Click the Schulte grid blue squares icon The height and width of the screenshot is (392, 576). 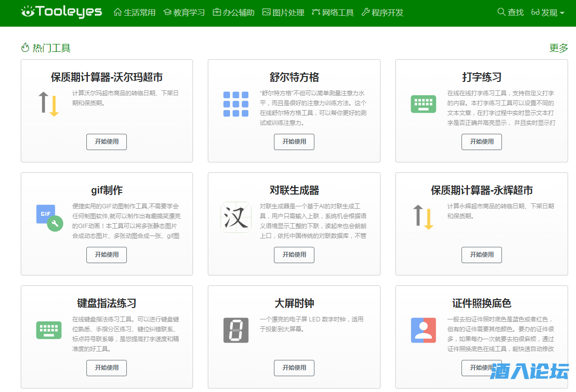[x=235, y=104]
